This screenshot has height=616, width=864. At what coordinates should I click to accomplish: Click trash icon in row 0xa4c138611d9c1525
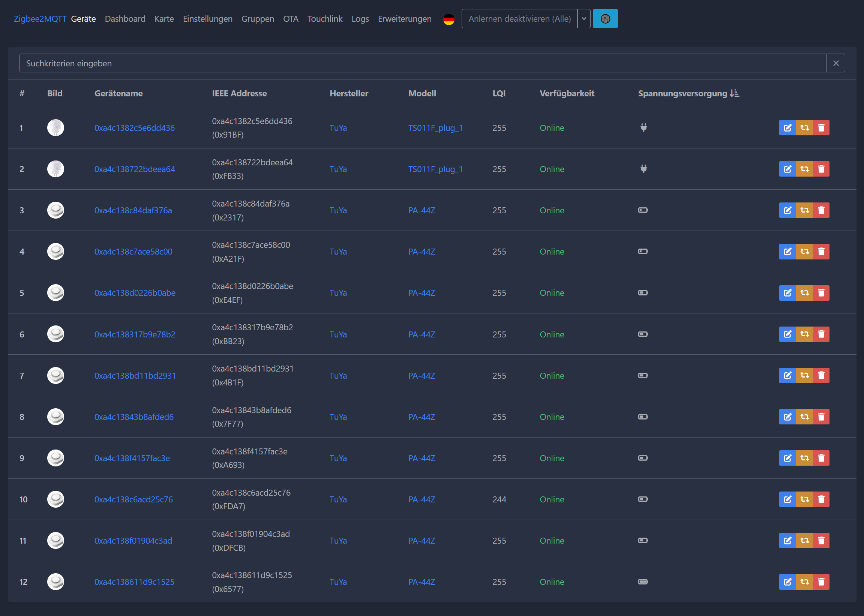(x=821, y=582)
